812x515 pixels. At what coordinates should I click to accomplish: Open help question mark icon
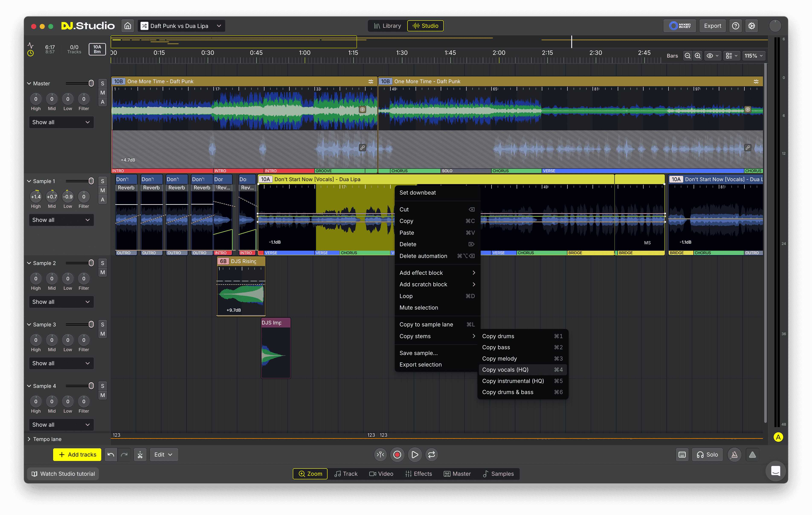[735, 26]
